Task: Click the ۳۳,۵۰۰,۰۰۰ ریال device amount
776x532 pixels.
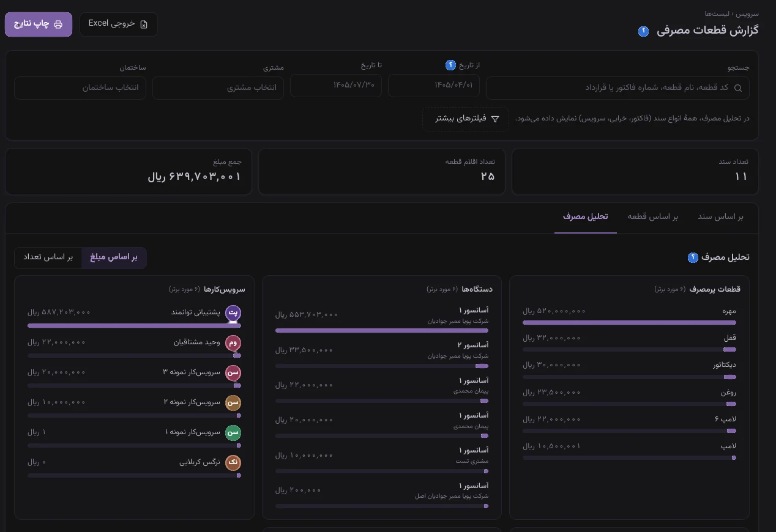Action: tap(304, 350)
